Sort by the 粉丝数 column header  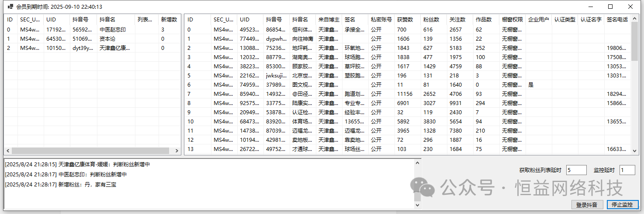pyautogui.click(x=431, y=20)
